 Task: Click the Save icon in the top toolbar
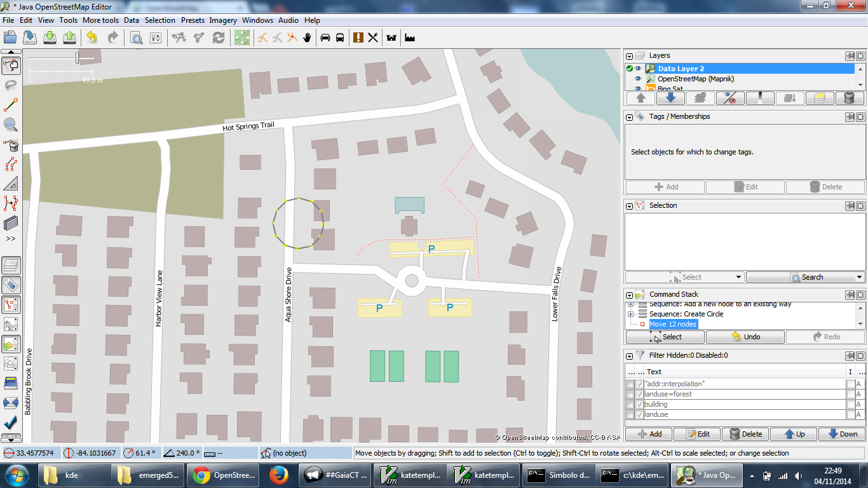29,37
